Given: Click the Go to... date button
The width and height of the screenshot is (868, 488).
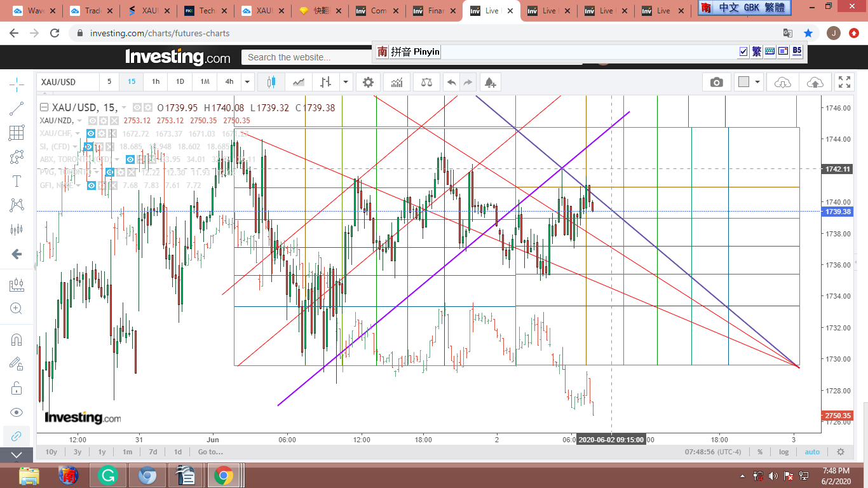Looking at the screenshot, I should click(210, 452).
